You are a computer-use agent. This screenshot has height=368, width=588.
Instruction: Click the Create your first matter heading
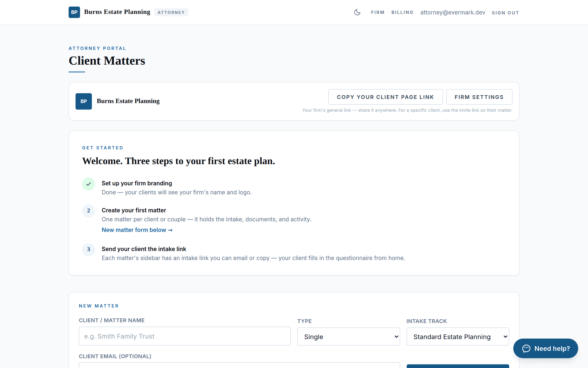point(134,210)
